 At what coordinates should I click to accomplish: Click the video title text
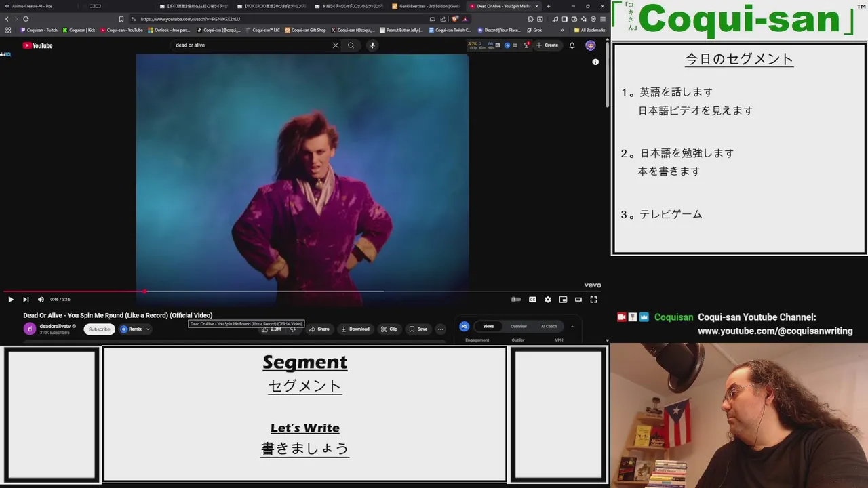click(118, 315)
